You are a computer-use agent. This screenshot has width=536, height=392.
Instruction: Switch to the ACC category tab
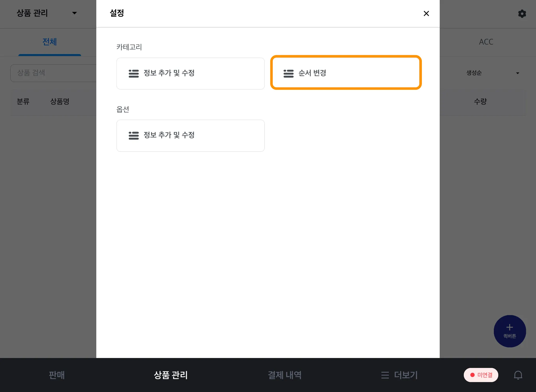click(486, 42)
